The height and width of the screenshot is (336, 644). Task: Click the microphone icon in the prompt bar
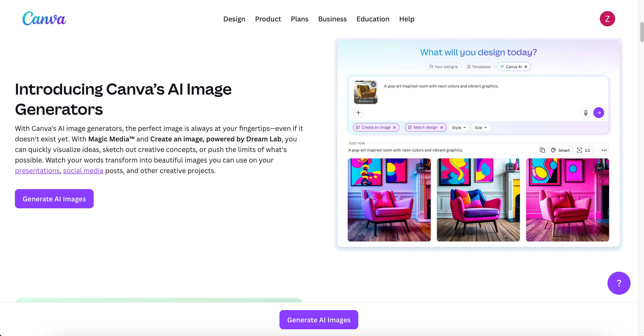click(585, 113)
